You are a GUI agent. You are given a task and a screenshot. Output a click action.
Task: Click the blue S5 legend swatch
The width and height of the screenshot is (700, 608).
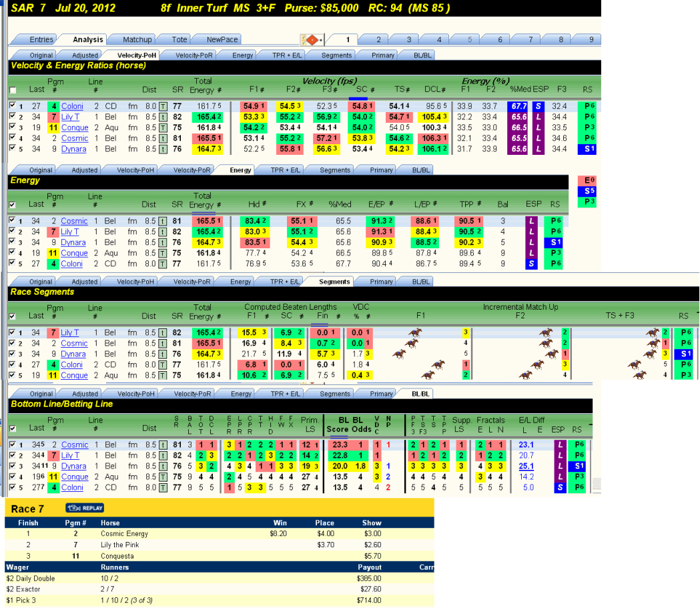[x=587, y=191]
